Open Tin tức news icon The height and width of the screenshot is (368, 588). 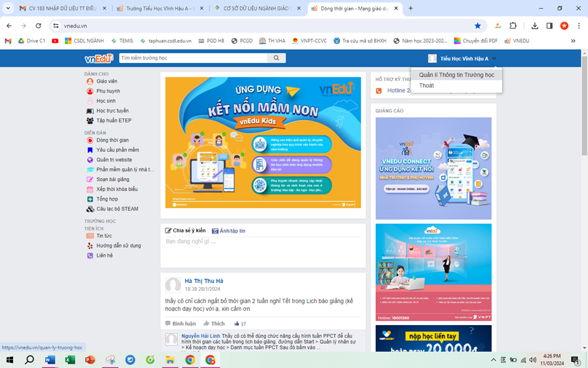(x=90, y=235)
